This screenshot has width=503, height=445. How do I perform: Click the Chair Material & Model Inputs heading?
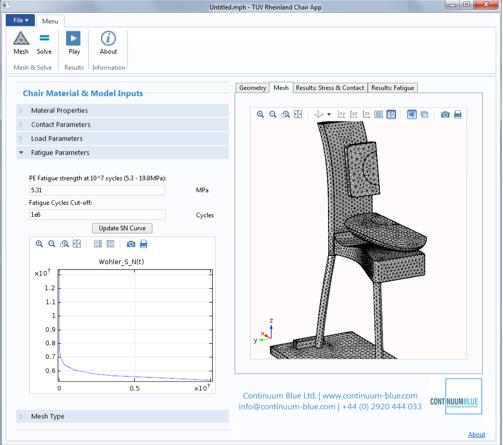[x=83, y=93]
